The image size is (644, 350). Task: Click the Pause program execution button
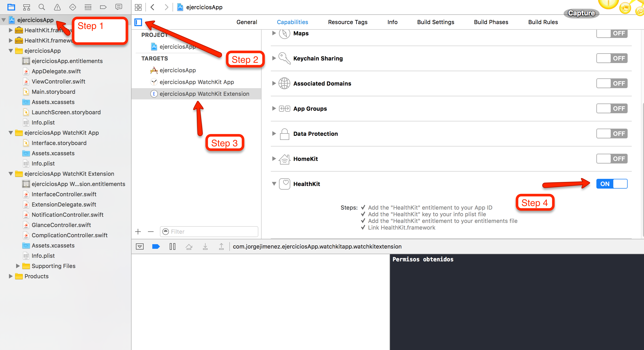(173, 246)
